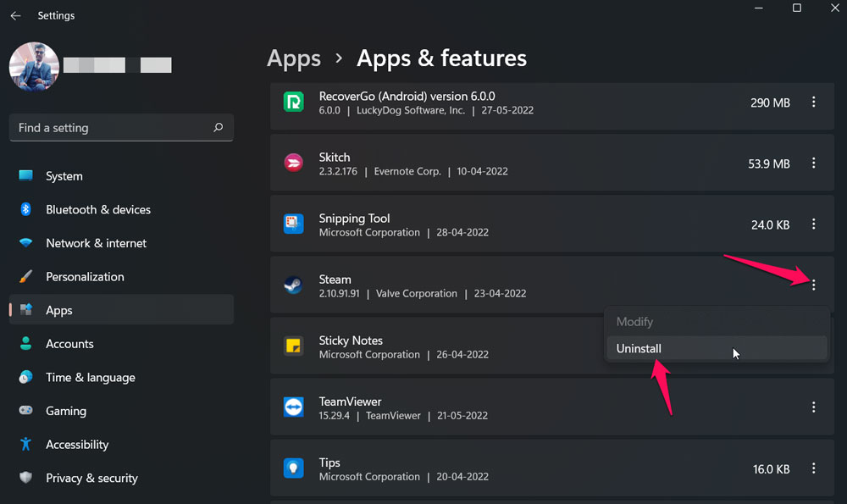Click the Time & language globe-clock icon

coord(25,376)
